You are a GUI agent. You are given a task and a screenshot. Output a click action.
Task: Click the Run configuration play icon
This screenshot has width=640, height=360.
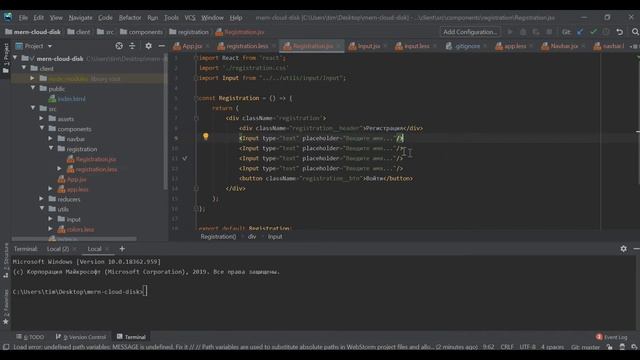(510, 32)
